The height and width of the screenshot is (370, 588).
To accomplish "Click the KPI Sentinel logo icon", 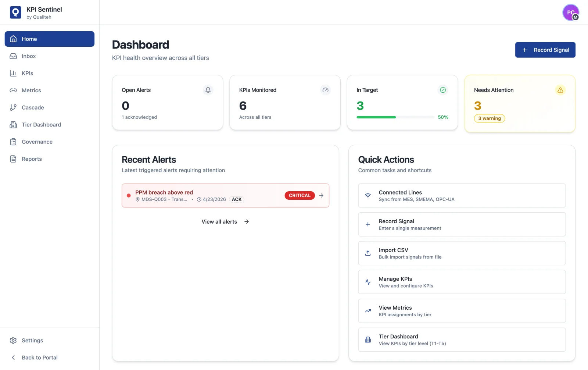I will click(15, 13).
